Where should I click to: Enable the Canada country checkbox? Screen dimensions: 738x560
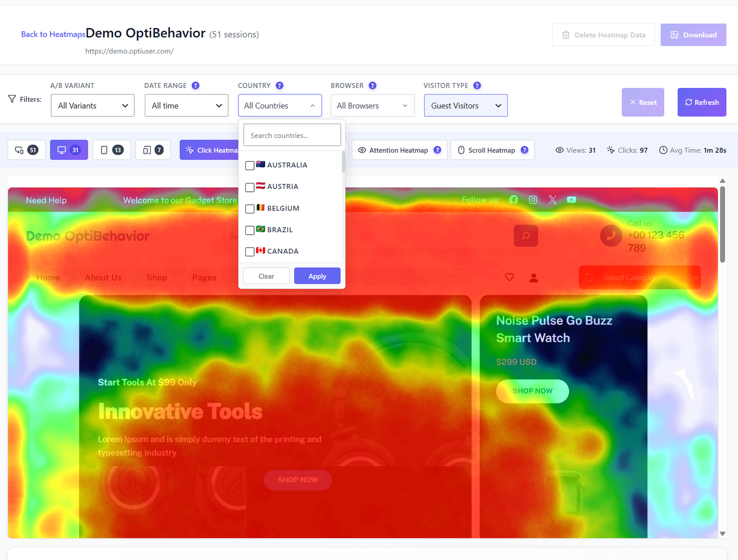click(x=250, y=252)
